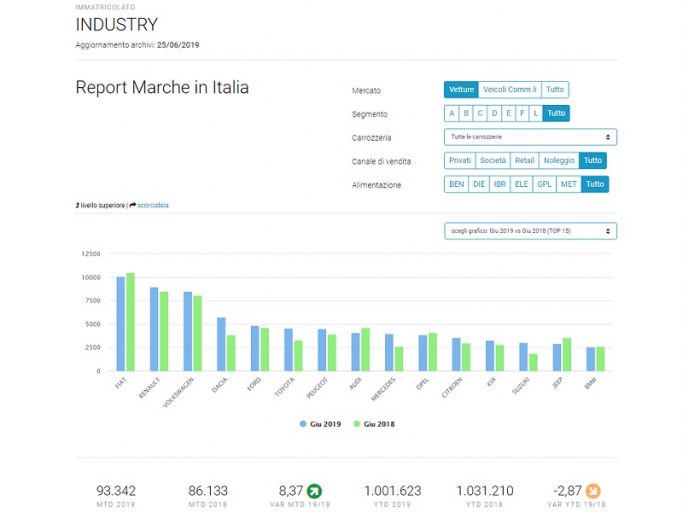683x512 pixels.
Task: Open the Tutte le carrozzerie dropdown
Action: [x=531, y=137]
